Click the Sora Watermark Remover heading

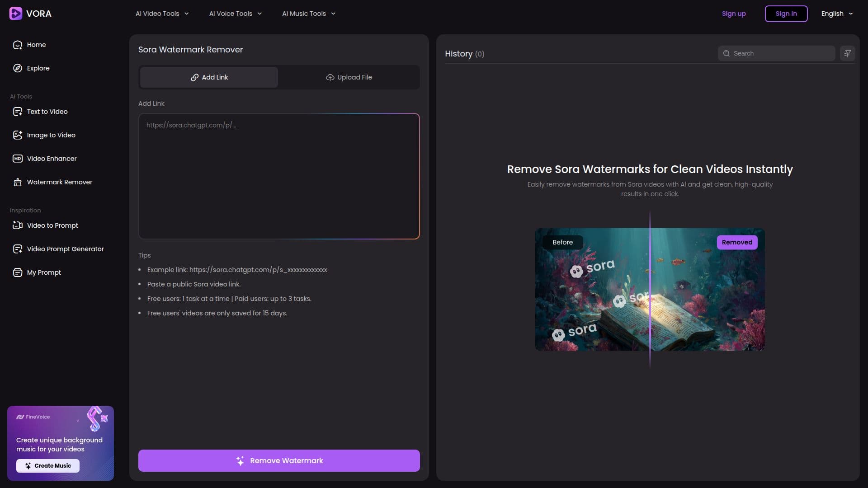(190, 50)
